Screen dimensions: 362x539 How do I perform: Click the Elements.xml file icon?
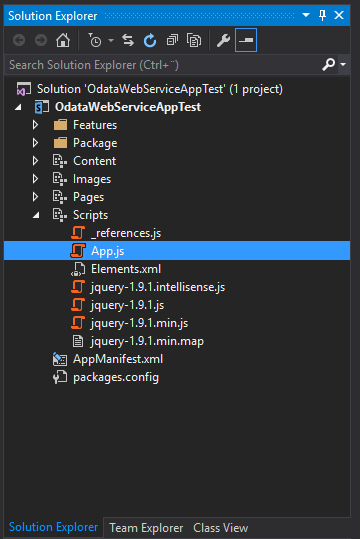[78, 269]
